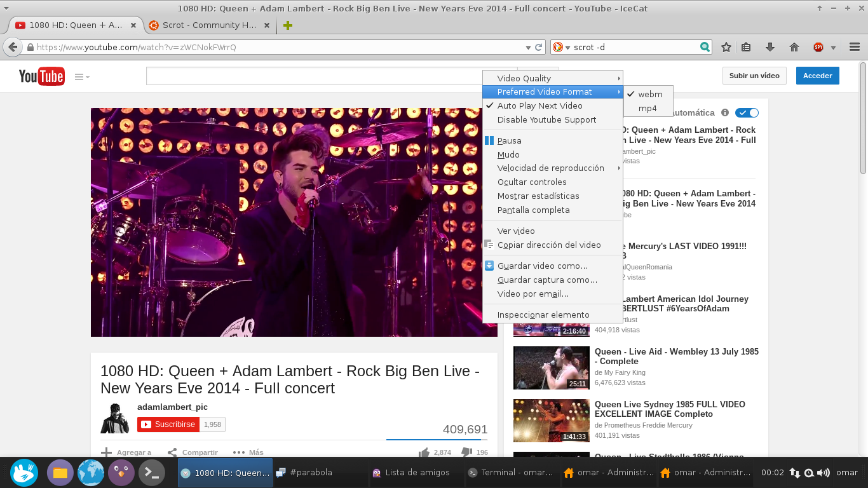Viewport: 868px width, 488px height.
Task: Click the Acceder button
Action: [x=817, y=76]
